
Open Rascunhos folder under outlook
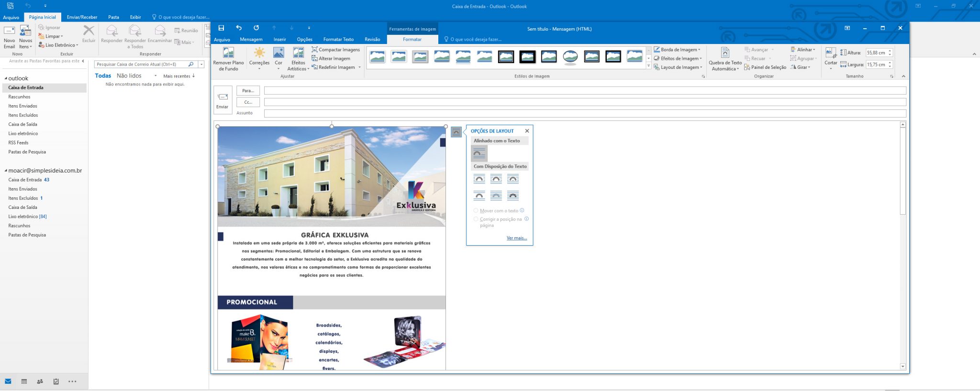(x=19, y=97)
